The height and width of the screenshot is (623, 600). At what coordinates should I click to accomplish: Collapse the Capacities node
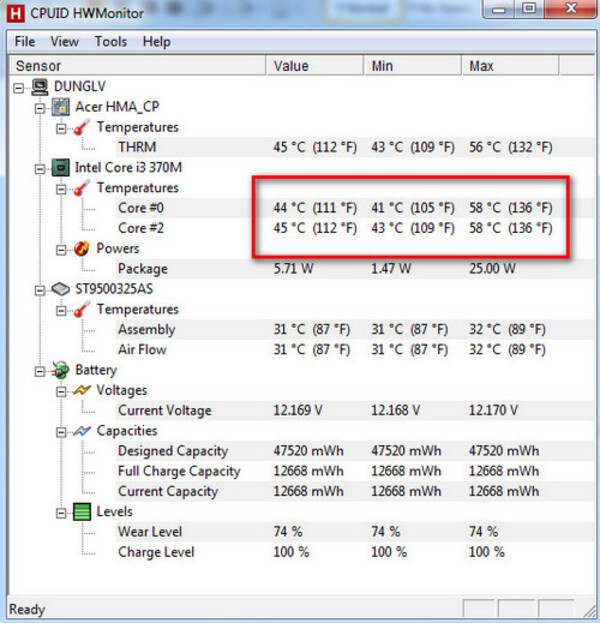pyautogui.click(x=61, y=432)
